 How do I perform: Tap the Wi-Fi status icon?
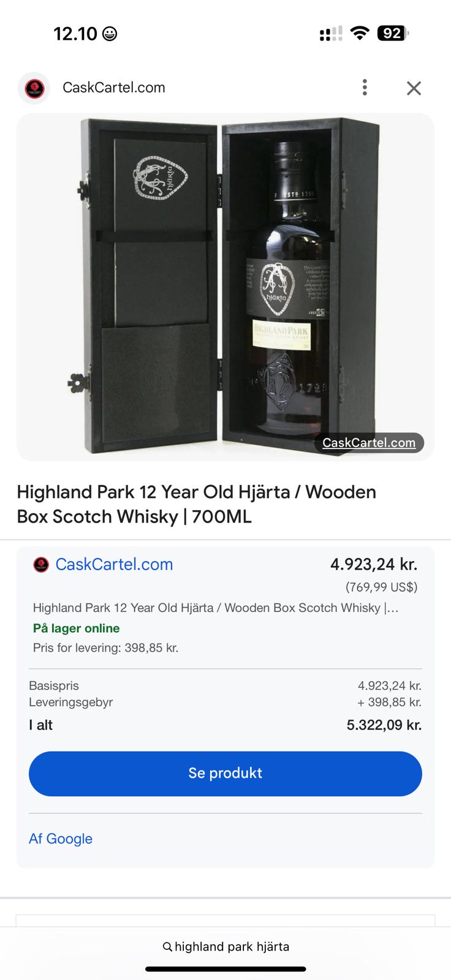[x=360, y=33]
